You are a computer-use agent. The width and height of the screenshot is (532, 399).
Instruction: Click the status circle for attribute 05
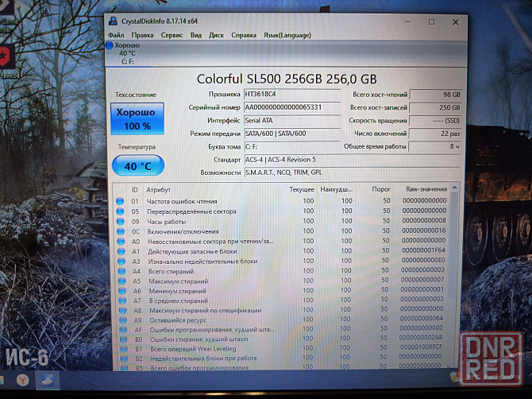(x=120, y=211)
